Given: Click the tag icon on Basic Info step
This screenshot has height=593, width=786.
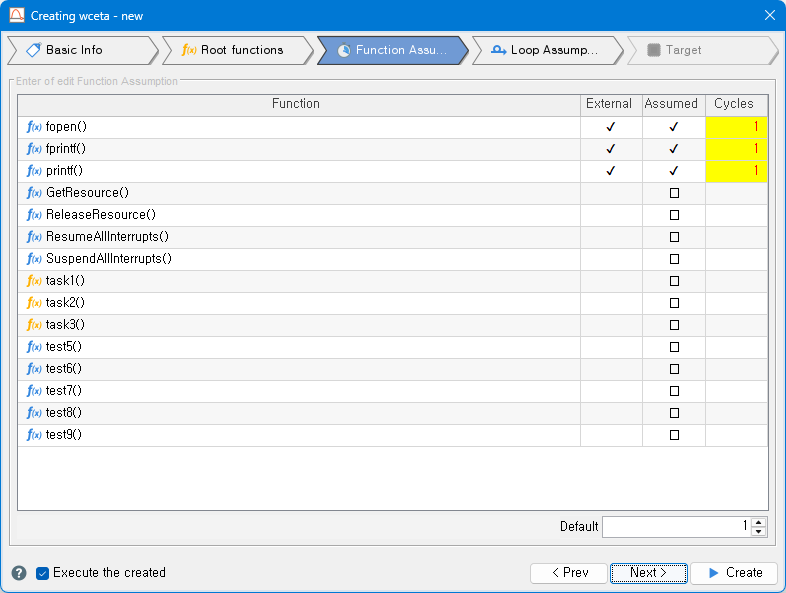Looking at the screenshot, I should (33, 50).
